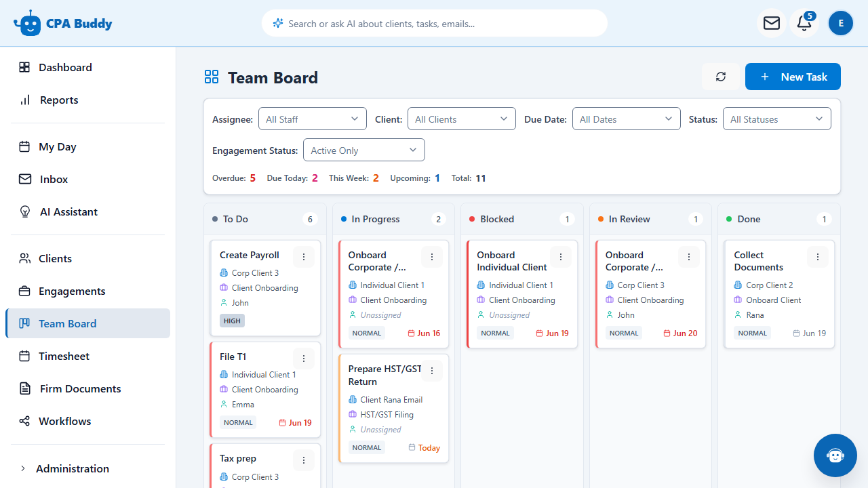Open Reports from the sidebar
Viewport: 868px width, 488px height.
point(87,100)
